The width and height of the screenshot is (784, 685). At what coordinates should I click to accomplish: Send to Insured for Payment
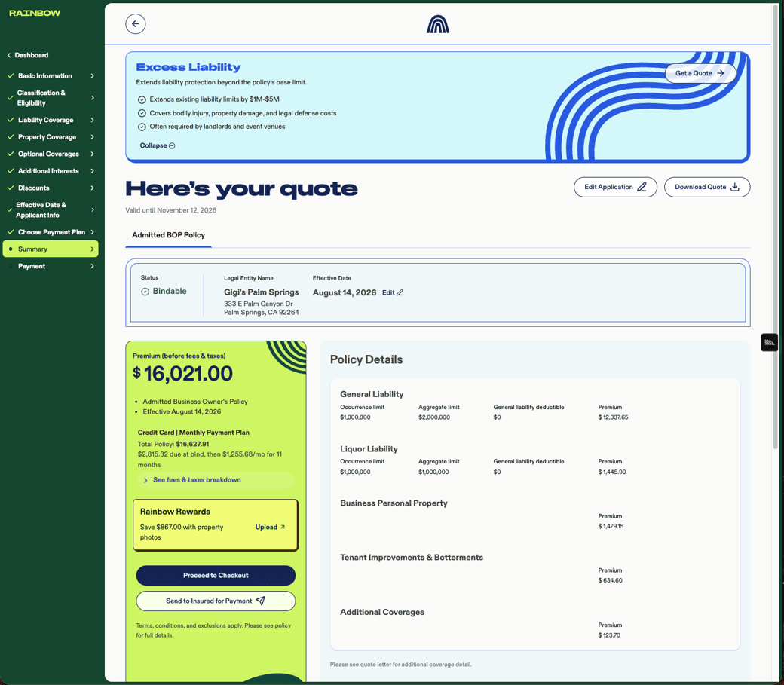[216, 601]
